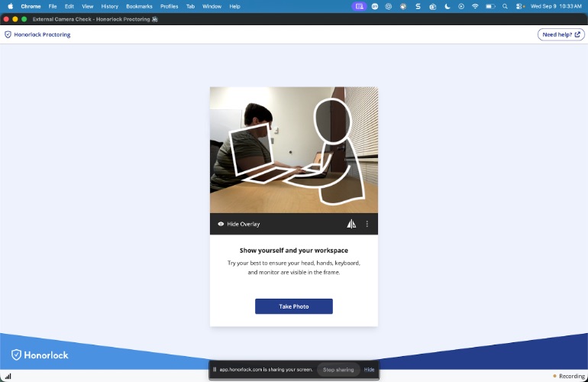Open Spotlight search magnifier icon
The width and height of the screenshot is (588, 382).
(x=505, y=6)
